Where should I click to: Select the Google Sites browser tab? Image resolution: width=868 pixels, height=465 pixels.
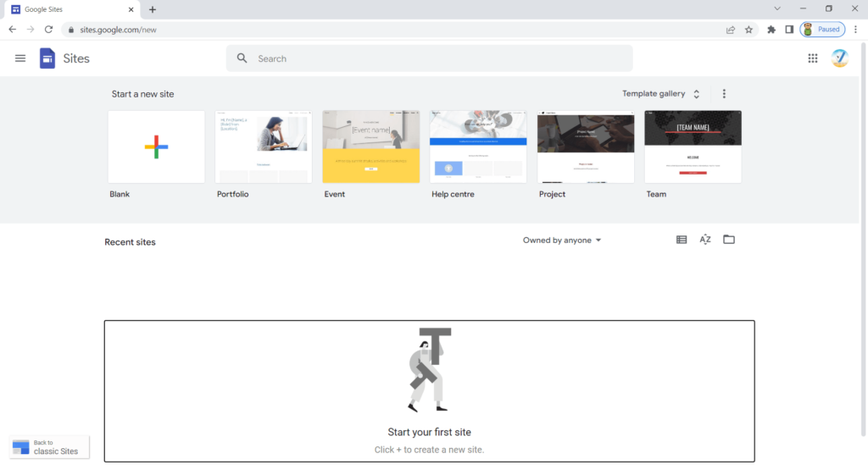(x=73, y=9)
